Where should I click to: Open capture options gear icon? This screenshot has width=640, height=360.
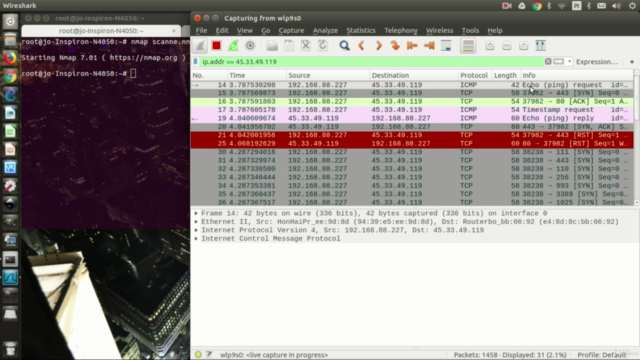pyautogui.click(x=250, y=46)
